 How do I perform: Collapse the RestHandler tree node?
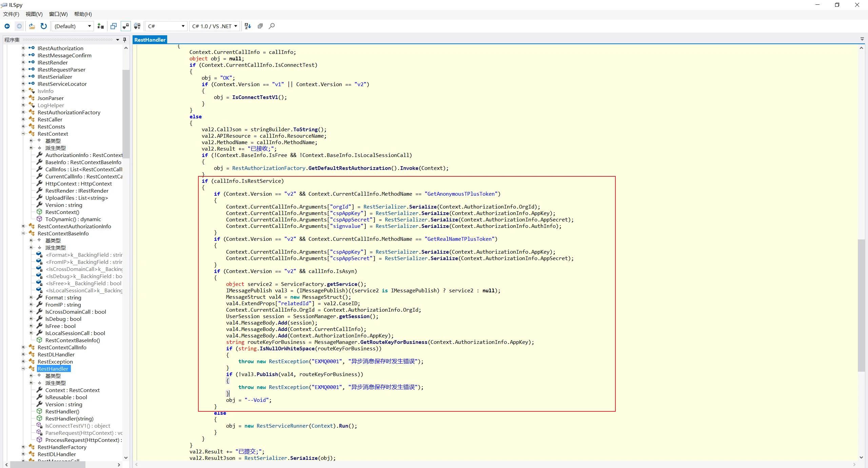(x=23, y=369)
